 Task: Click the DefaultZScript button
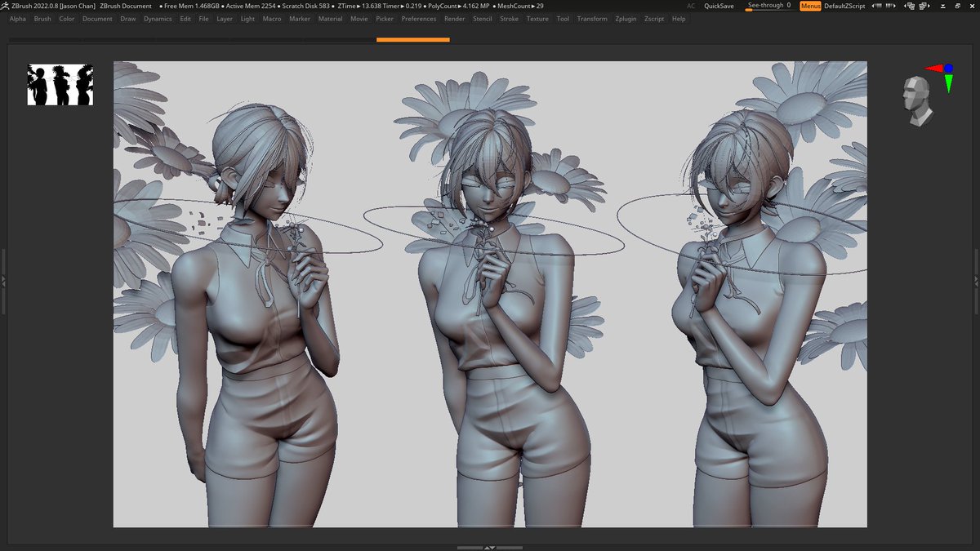tap(844, 6)
